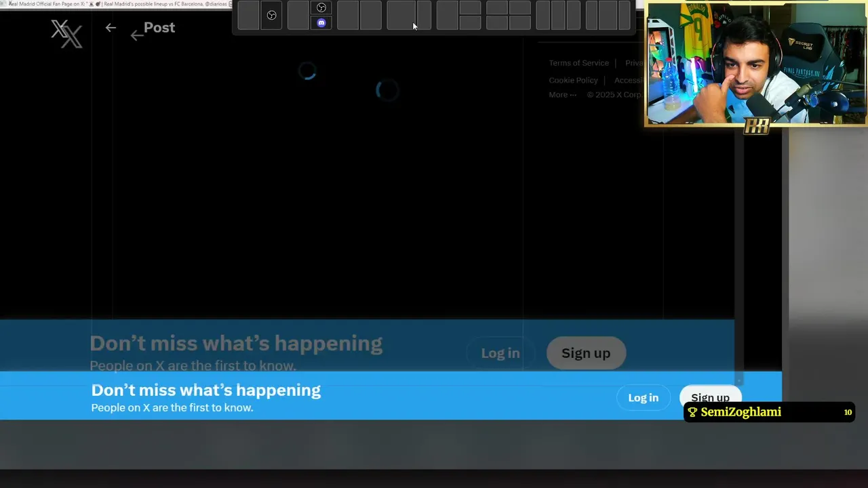This screenshot has width=868, height=488.
Task: Snap to the Discord zone in the layout picker
Action: click(321, 23)
